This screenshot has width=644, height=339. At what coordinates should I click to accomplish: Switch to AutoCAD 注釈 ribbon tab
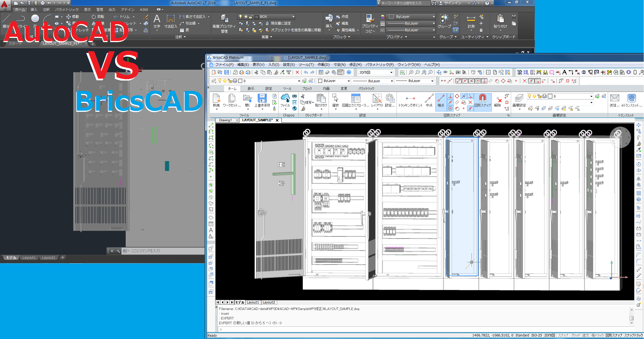pyautogui.click(x=46, y=10)
